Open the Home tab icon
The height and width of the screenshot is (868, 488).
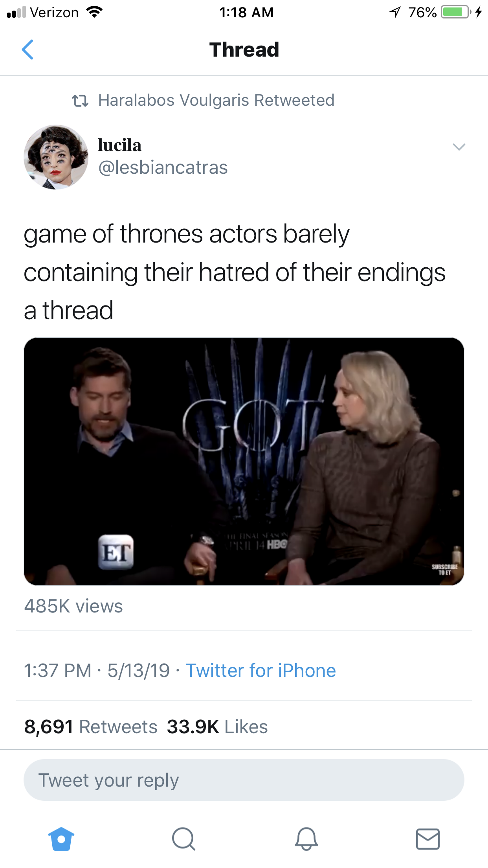click(61, 839)
